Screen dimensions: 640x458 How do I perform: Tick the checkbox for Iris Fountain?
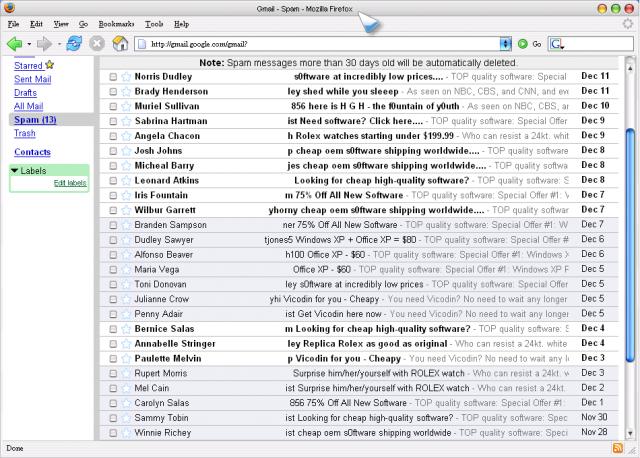[113, 196]
